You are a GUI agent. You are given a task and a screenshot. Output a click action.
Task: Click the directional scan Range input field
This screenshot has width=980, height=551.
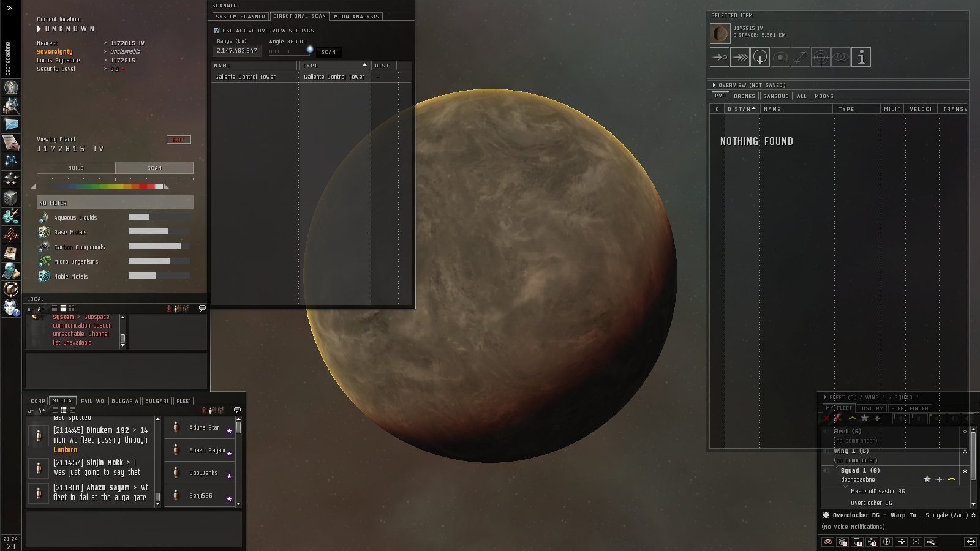[237, 51]
